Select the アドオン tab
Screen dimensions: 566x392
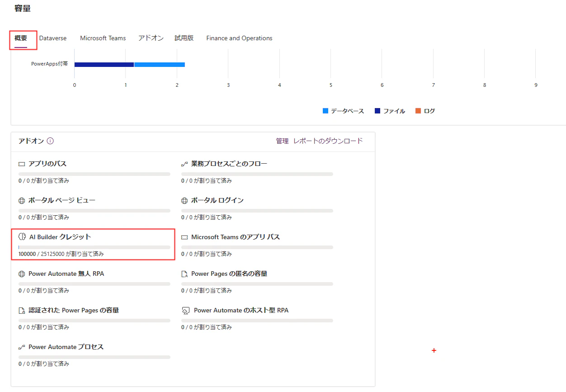[x=151, y=38]
